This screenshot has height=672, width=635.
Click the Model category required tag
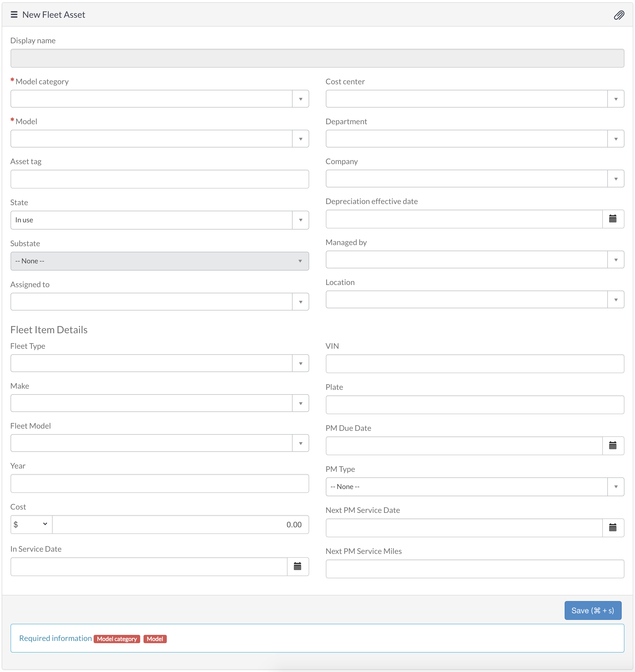tap(117, 639)
